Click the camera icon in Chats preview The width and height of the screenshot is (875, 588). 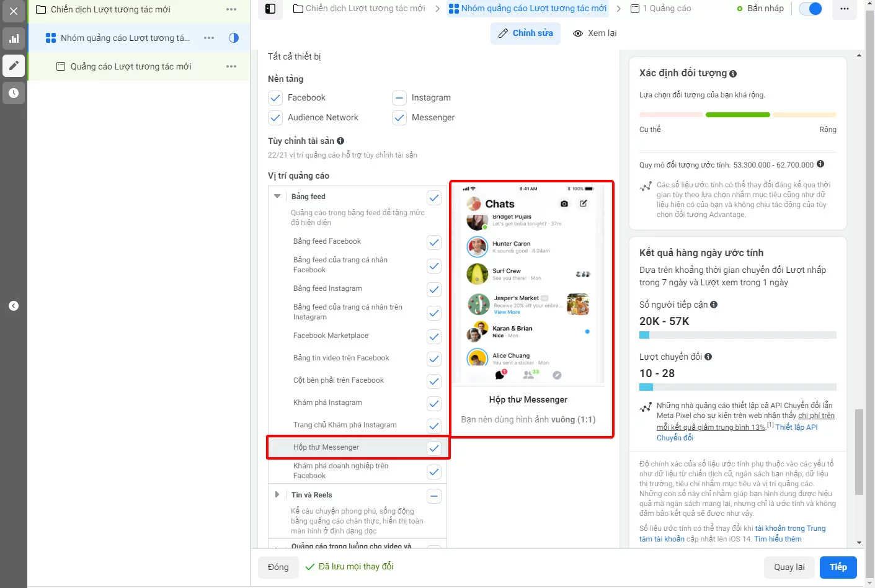(564, 203)
